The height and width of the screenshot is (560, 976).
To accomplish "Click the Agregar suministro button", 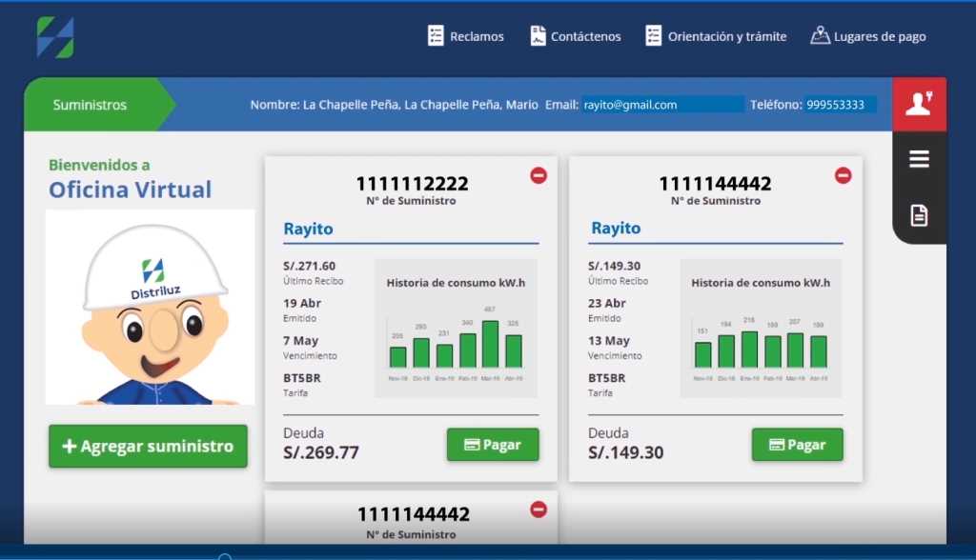I will pyautogui.click(x=148, y=446).
